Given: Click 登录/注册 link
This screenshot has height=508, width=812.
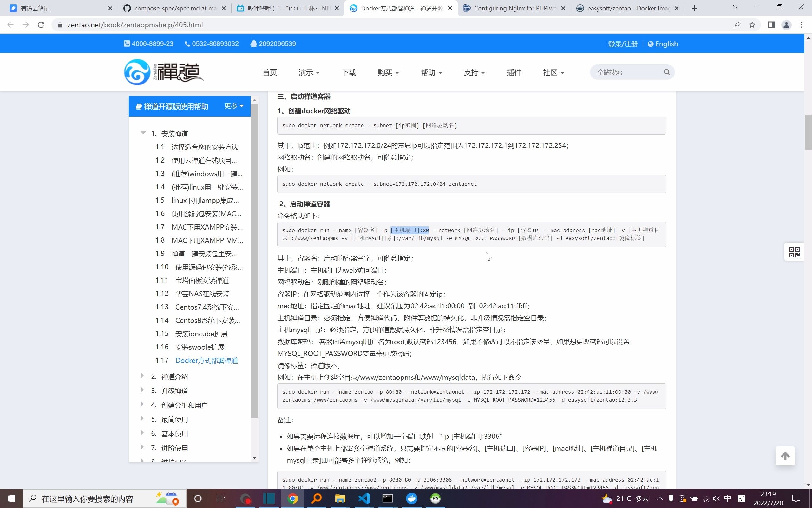Looking at the screenshot, I should pyautogui.click(x=623, y=44).
